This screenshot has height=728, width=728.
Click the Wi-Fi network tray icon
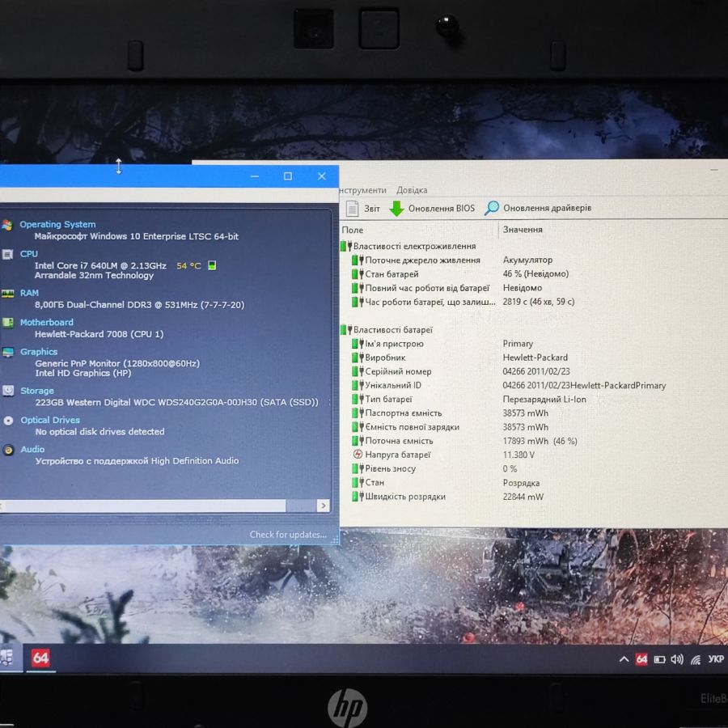[x=695, y=660]
